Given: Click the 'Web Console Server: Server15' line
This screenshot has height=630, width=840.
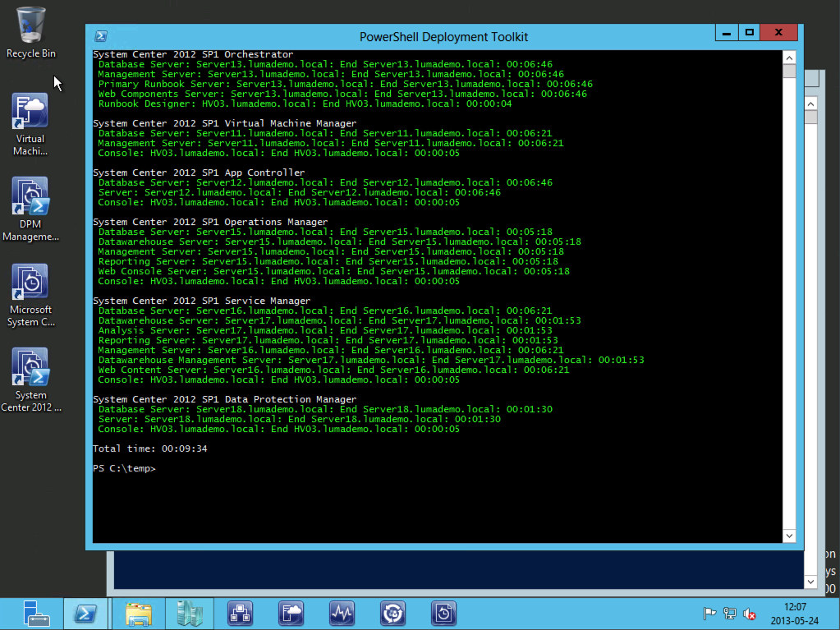Looking at the screenshot, I should pyautogui.click(x=333, y=271).
